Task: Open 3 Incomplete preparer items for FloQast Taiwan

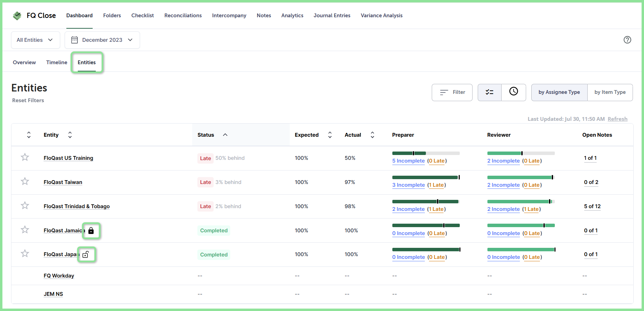Action: (409, 185)
